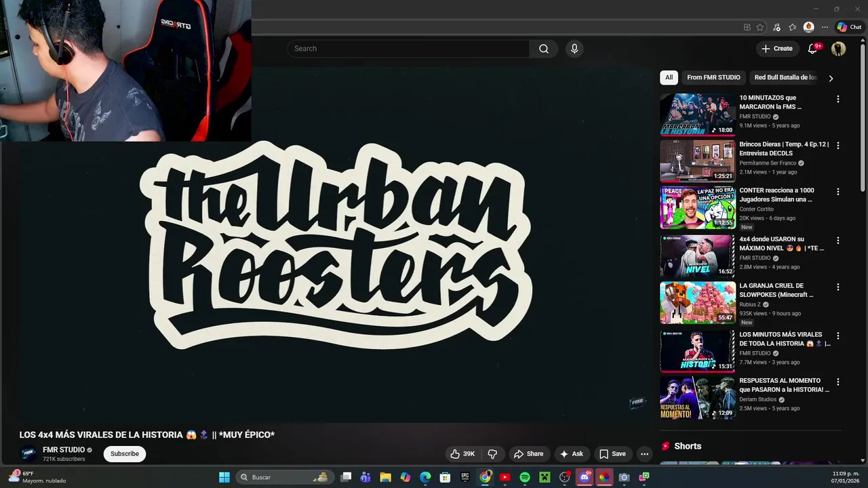This screenshot has width=868, height=488.
Task: Select the Red Bull Batalla chip
Action: coord(785,77)
